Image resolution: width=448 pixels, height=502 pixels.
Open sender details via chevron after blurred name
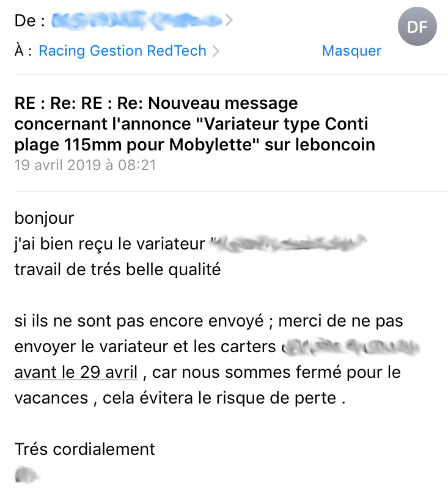pyautogui.click(x=229, y=20)
